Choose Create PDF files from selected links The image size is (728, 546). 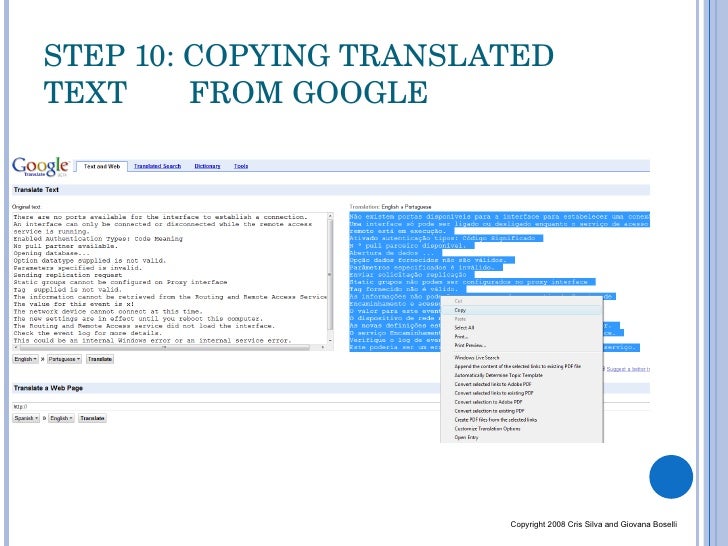521,420
